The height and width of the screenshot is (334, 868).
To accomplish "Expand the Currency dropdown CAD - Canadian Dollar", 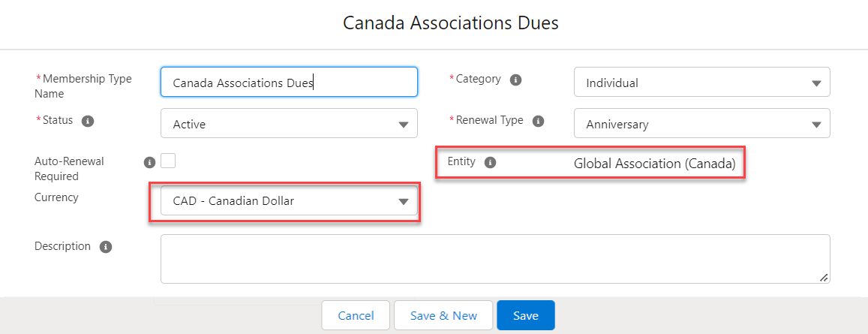I will (289, 201).
